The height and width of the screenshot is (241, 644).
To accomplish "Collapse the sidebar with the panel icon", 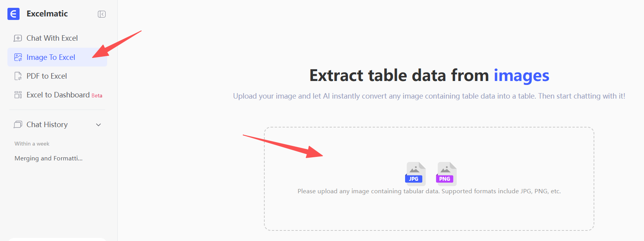I will point(102,14).
